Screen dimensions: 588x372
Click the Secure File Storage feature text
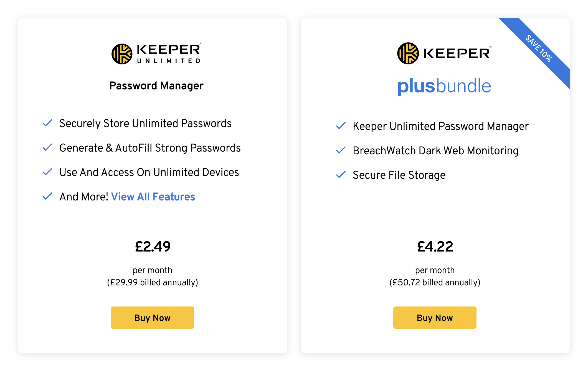pos(399,175)
